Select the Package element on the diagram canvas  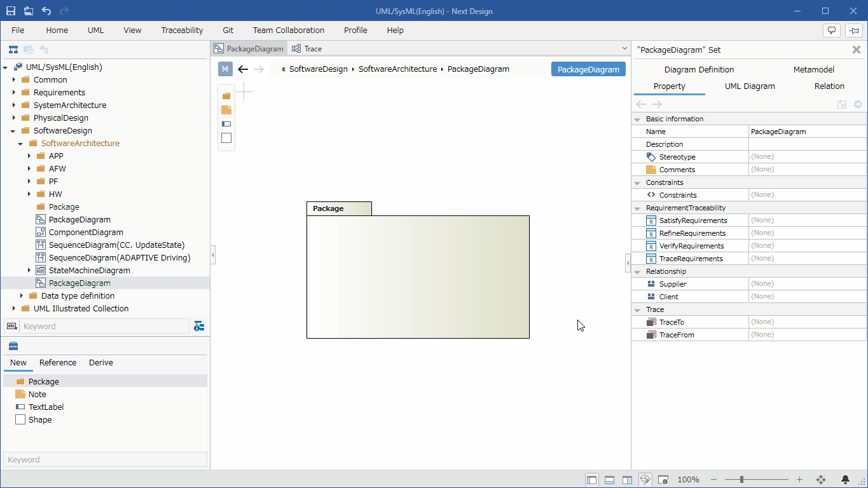pyautogui.click(x=418, y=270)
